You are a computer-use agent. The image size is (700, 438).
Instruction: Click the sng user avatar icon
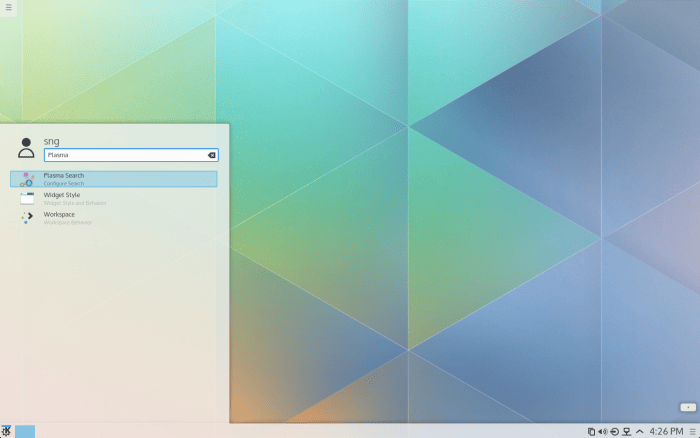(x=27, y=149)
